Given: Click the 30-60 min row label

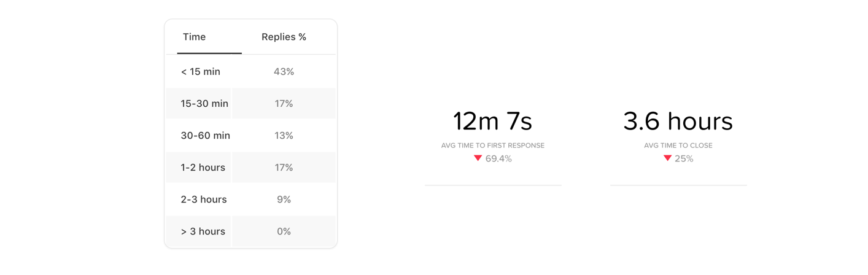Looking at the screenshot, I should [x=205, y=136].
